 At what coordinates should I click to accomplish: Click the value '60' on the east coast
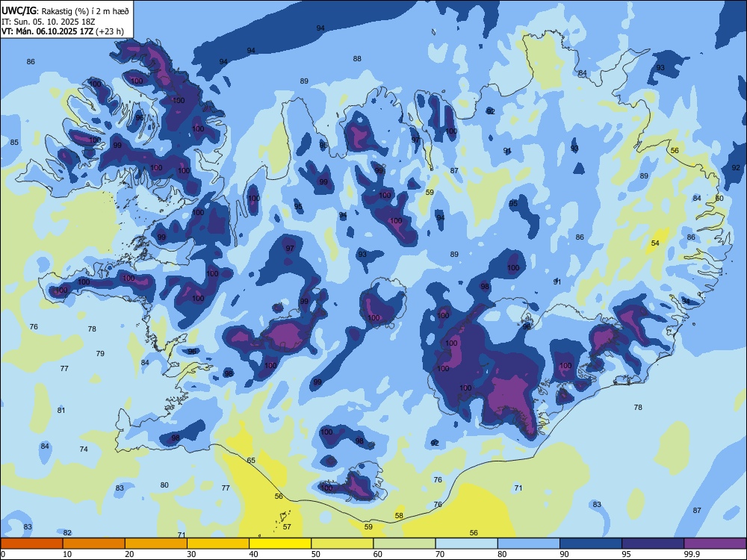pyautogui.click(x=719, y=198)
